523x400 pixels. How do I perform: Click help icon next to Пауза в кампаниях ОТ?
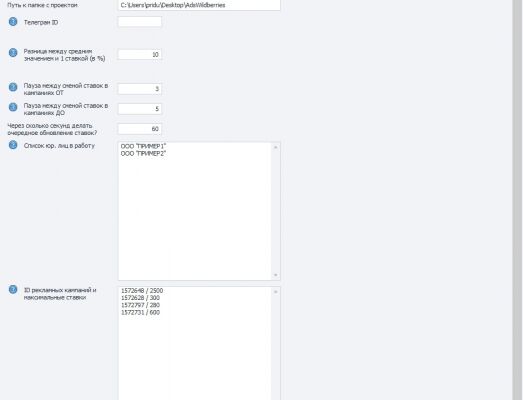point(13,87)
